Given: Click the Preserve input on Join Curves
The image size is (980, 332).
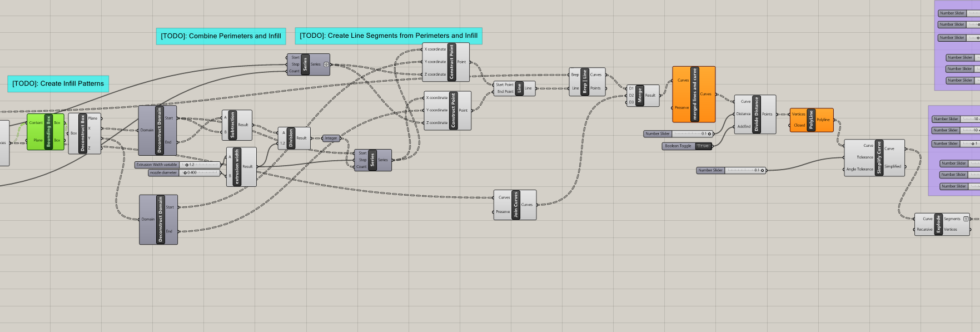Looking at the screenshot, I should 503,212.
